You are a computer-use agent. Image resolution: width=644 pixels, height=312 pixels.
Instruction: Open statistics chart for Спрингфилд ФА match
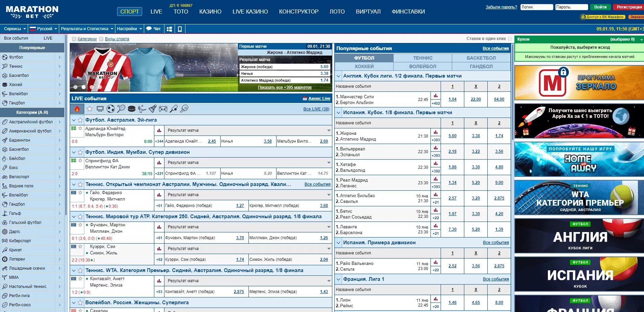coord(159,163)
